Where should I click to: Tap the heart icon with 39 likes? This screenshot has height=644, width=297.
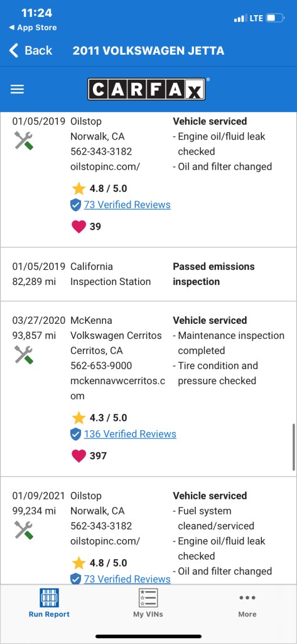click(x=78, y=226)
